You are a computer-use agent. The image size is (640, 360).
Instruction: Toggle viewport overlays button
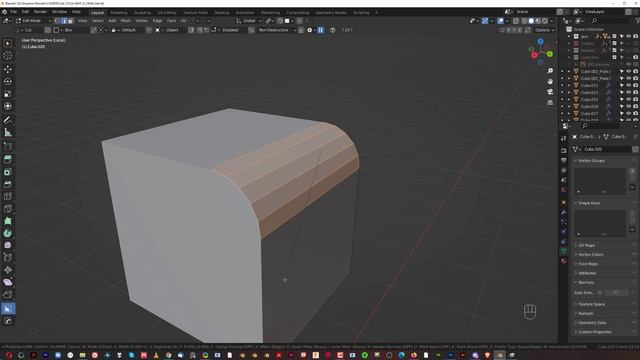pyautogui.click(x=500, y=21)
